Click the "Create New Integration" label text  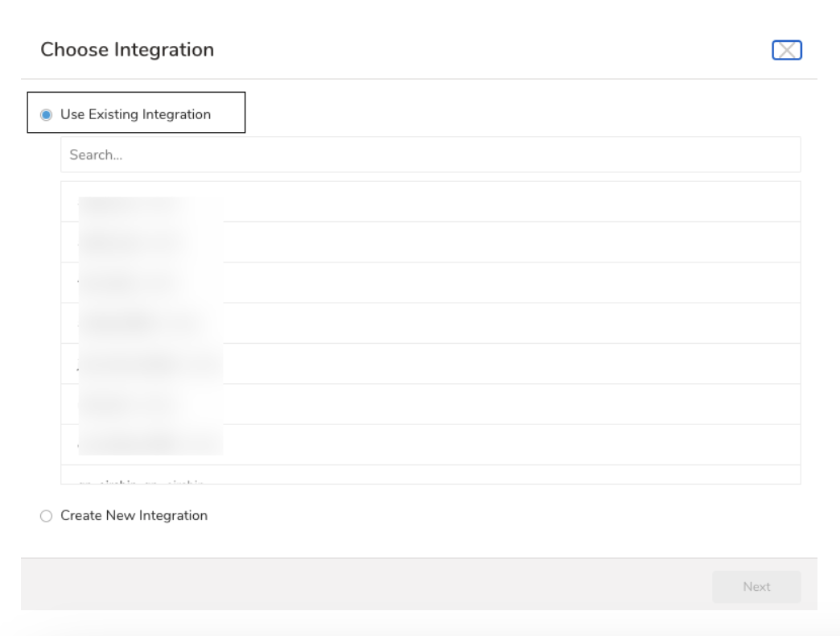(134, 515)
